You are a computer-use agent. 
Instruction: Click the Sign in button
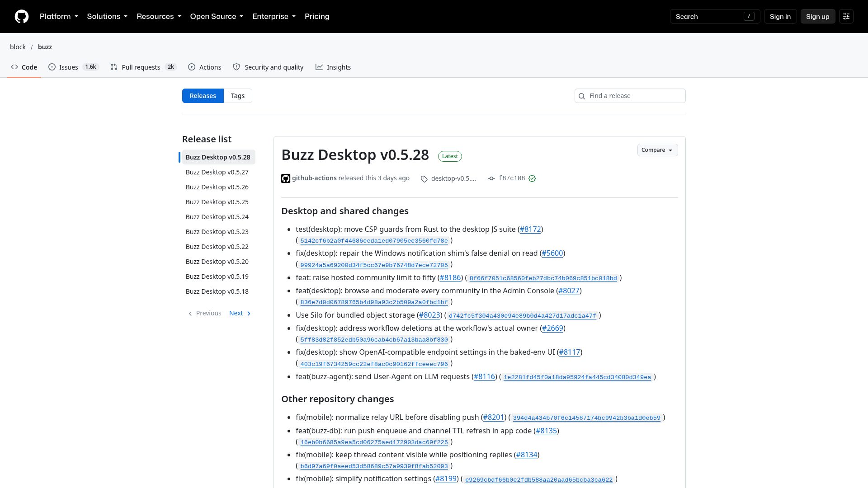coord(780,17)
